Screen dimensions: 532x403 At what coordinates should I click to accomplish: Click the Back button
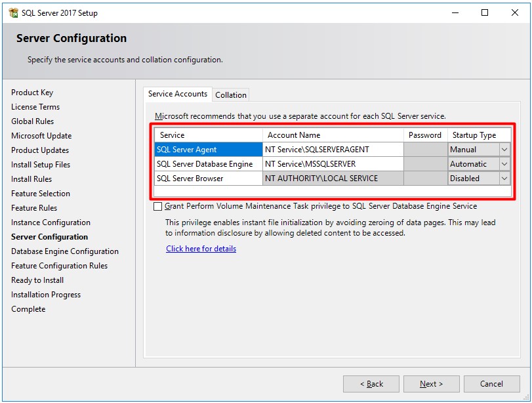tap(371, 384)
